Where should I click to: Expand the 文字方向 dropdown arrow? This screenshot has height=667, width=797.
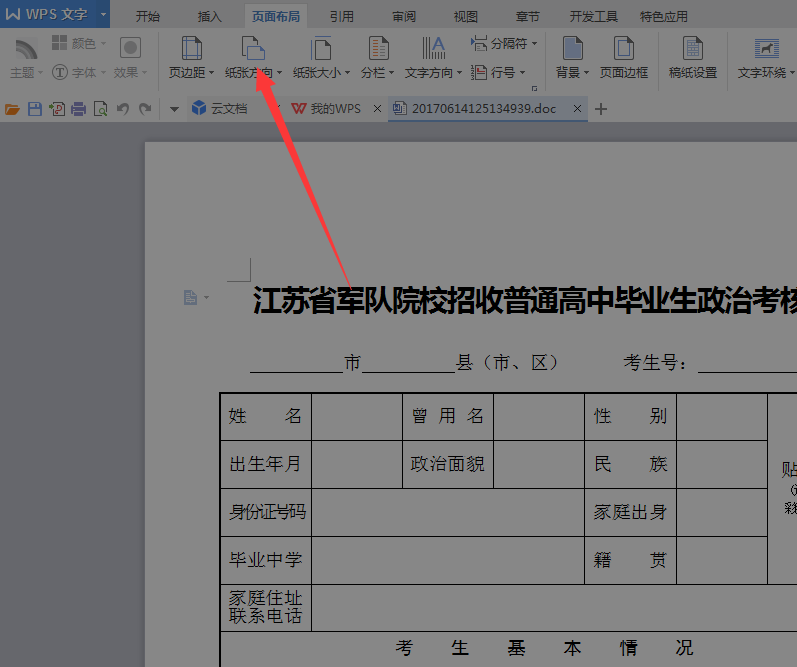coord(459,73)
